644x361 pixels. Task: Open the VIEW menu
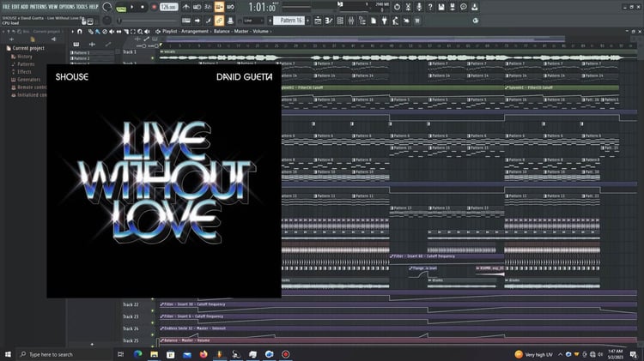point(53,7)
